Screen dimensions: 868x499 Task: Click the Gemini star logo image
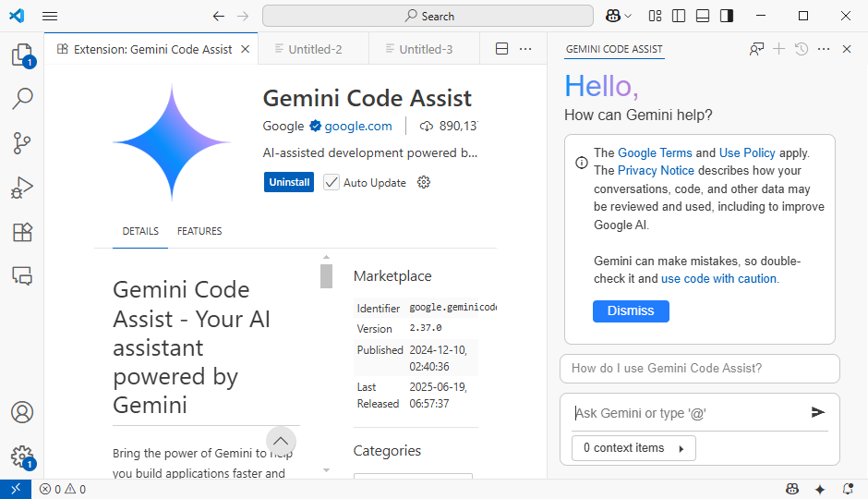click(172, 142)
